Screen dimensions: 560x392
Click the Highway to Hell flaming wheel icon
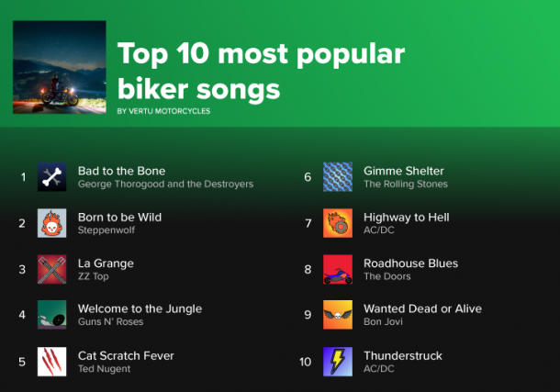click(338, 223)
